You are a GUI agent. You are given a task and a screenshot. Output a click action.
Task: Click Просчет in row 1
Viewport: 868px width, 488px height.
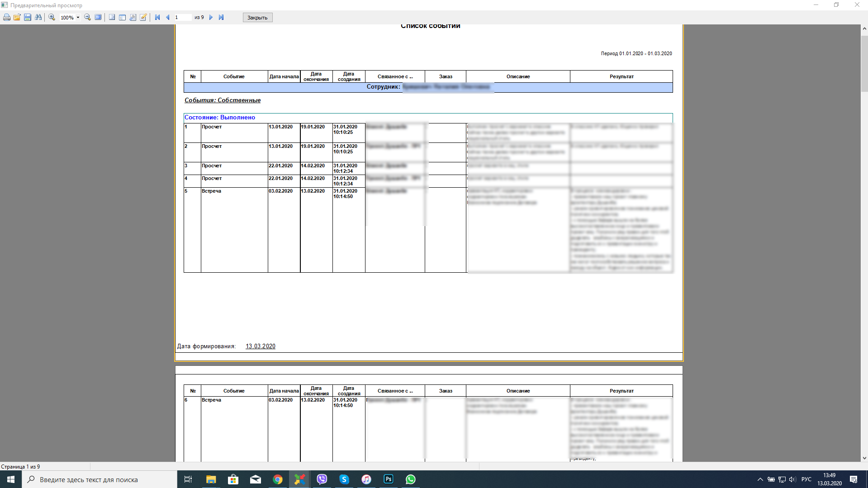tap(212, 127)
